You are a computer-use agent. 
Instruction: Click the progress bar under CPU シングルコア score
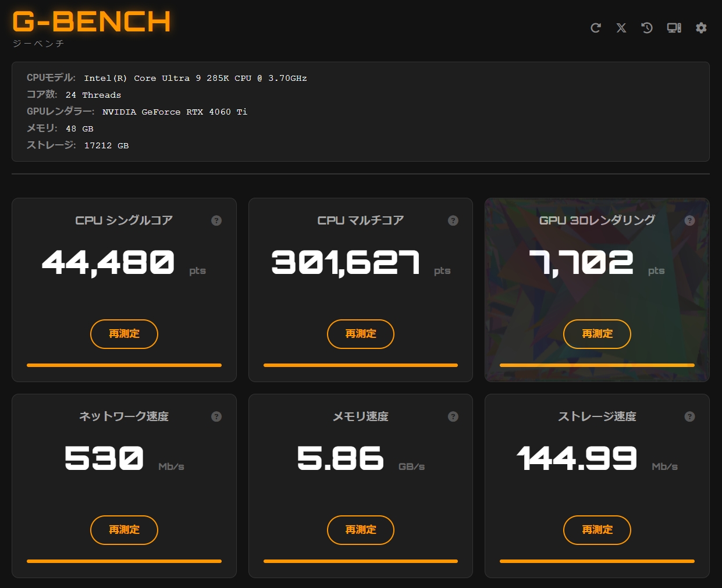124,365
